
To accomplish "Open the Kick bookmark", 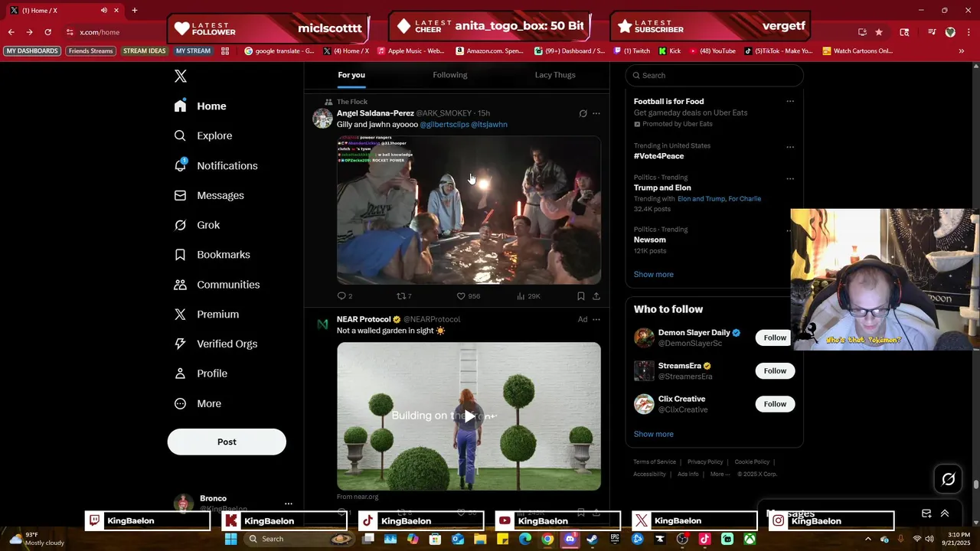I will (669, 51).
